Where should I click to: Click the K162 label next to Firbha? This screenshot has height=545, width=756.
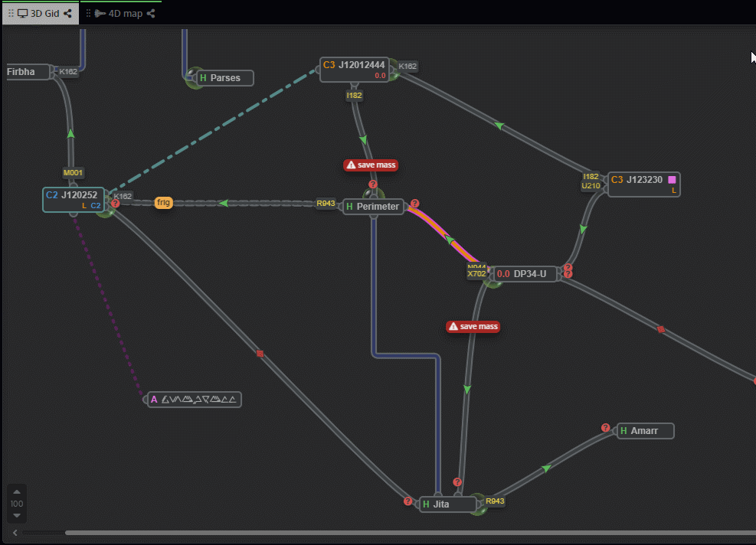point(68,72)
